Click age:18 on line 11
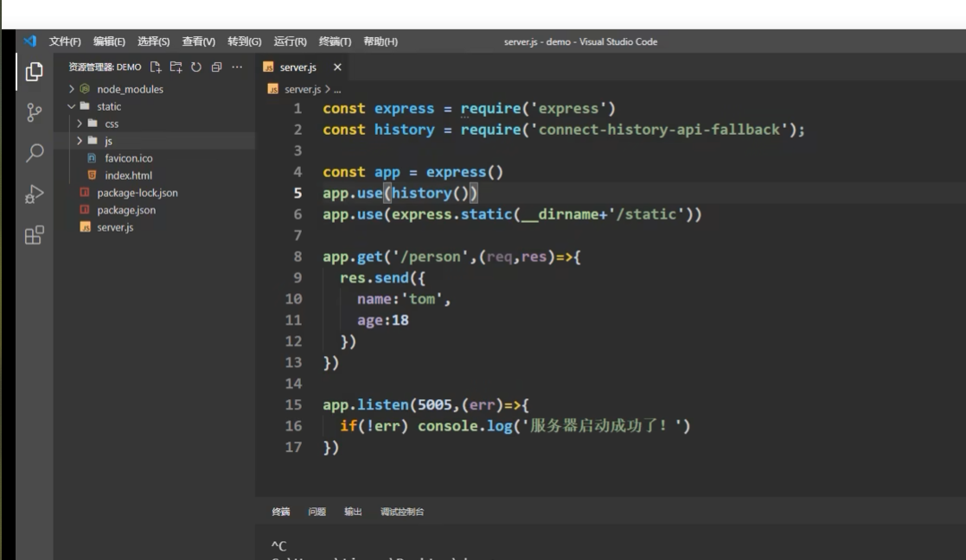Screen dimensions: 966x560 point(382,320)
